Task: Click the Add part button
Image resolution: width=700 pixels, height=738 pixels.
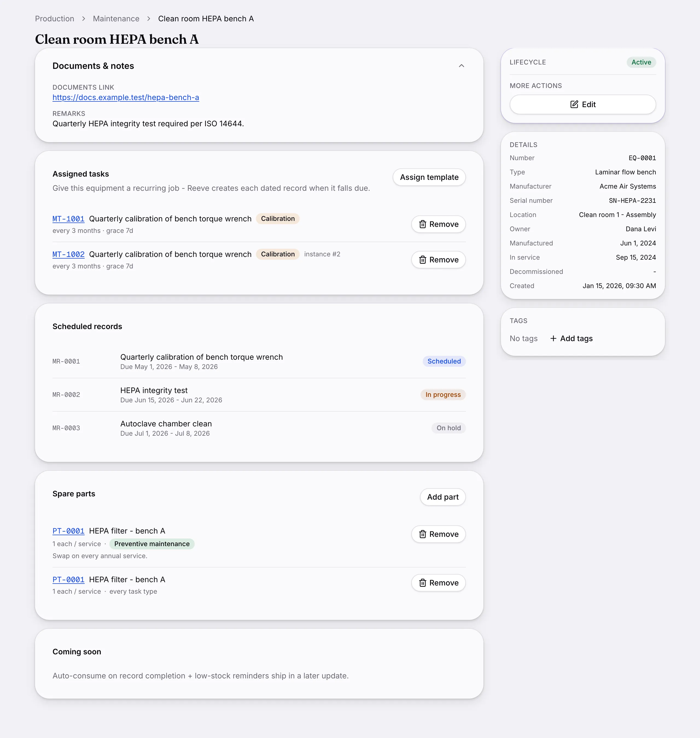Action: click(x=442, y=497)
